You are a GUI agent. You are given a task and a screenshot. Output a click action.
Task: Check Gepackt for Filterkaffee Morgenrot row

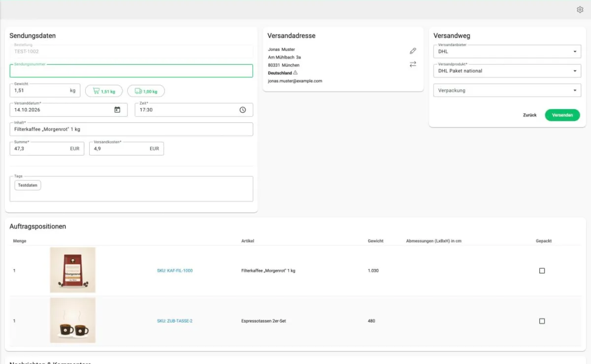(x=542, y=271)
